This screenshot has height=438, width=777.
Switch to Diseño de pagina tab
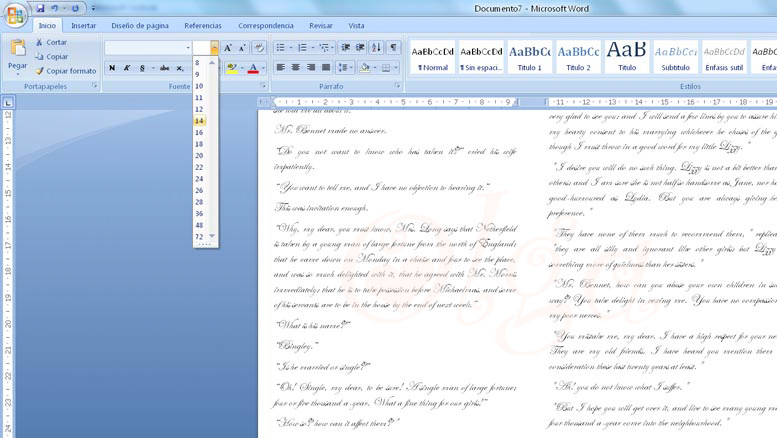pyautogui.click(x=140, y=26)
